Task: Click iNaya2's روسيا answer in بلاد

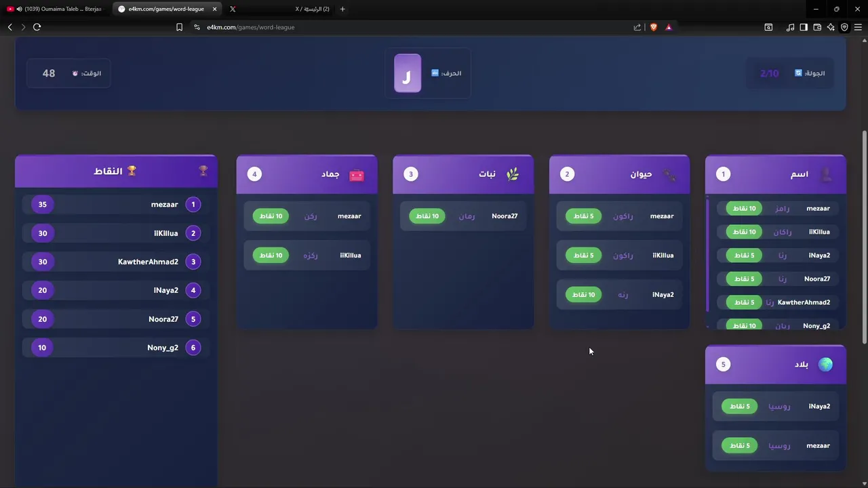Action: click(779, 407)
